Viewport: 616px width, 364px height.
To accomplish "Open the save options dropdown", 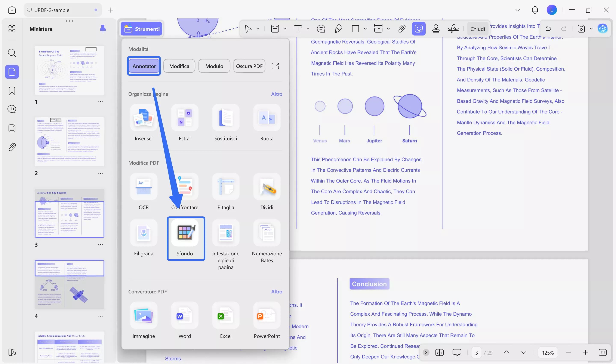I will pos(591,29).
